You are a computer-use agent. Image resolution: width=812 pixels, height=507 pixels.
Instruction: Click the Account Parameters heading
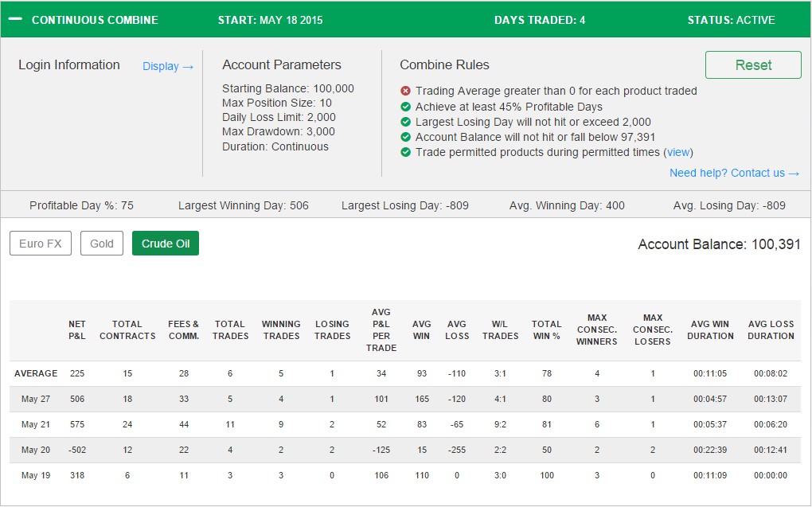pyautogui.click(x=282, y=64)
